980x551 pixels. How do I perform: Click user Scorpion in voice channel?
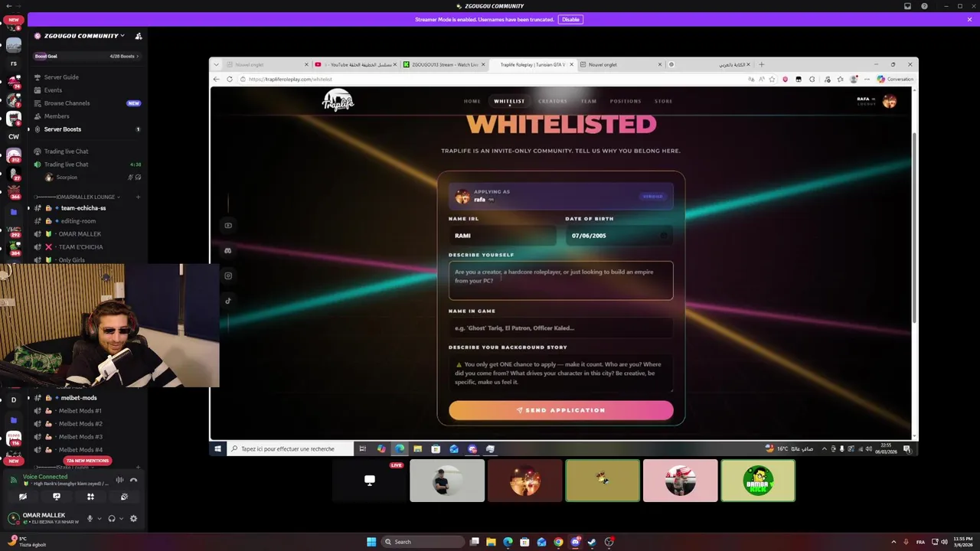67,178
